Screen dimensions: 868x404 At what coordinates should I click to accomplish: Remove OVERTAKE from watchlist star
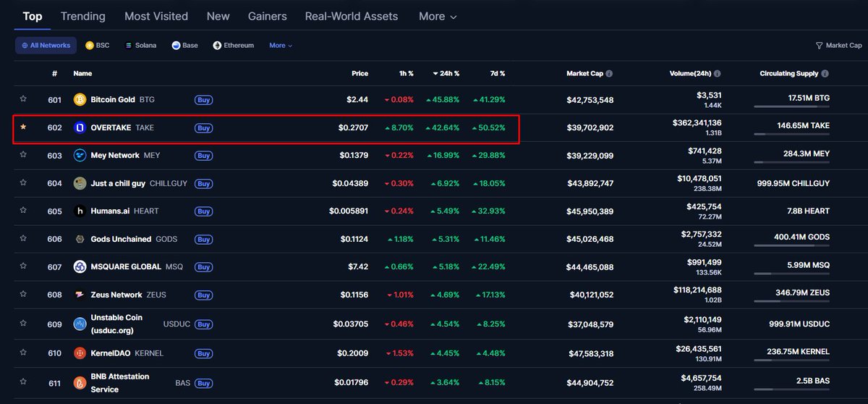23,127
